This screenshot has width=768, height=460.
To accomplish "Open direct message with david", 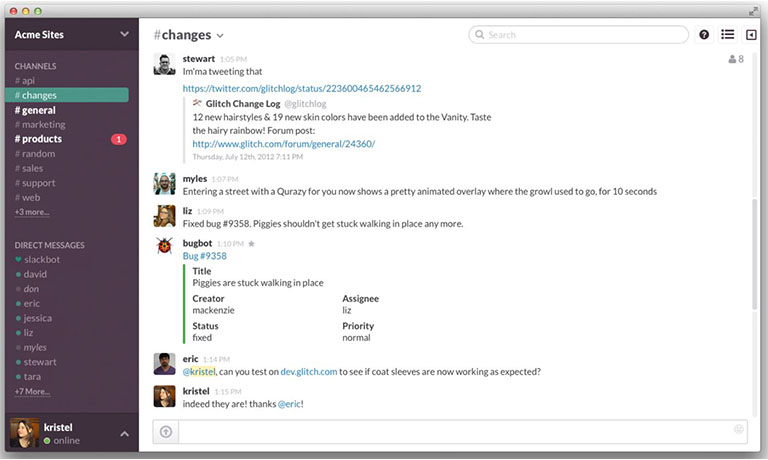I will coord(31,274).
